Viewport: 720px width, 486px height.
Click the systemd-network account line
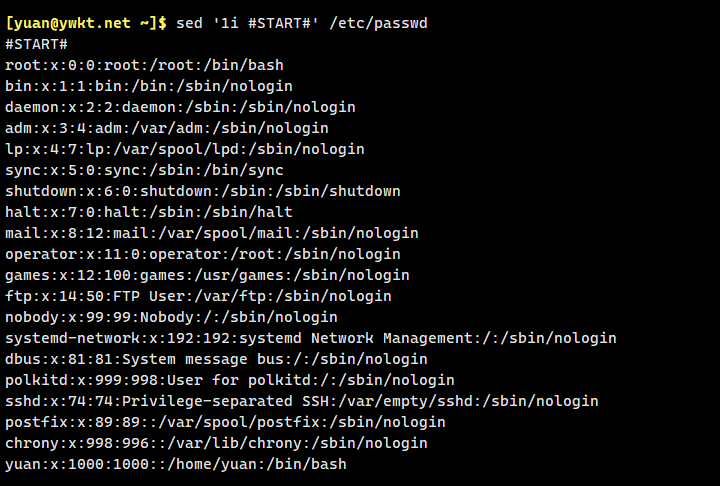click(x=310, y=338)
